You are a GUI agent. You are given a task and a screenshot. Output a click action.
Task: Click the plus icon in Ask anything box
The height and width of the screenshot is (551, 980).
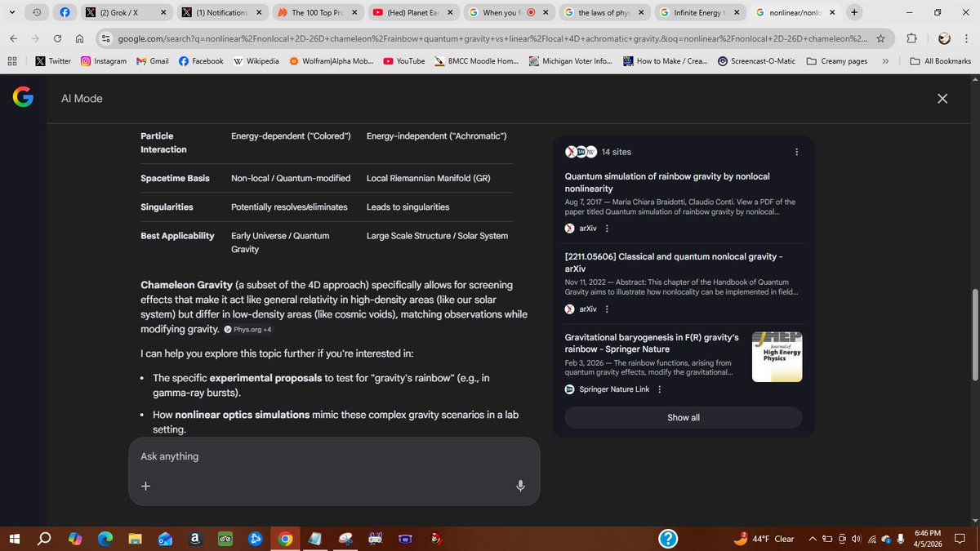point(145,486)
